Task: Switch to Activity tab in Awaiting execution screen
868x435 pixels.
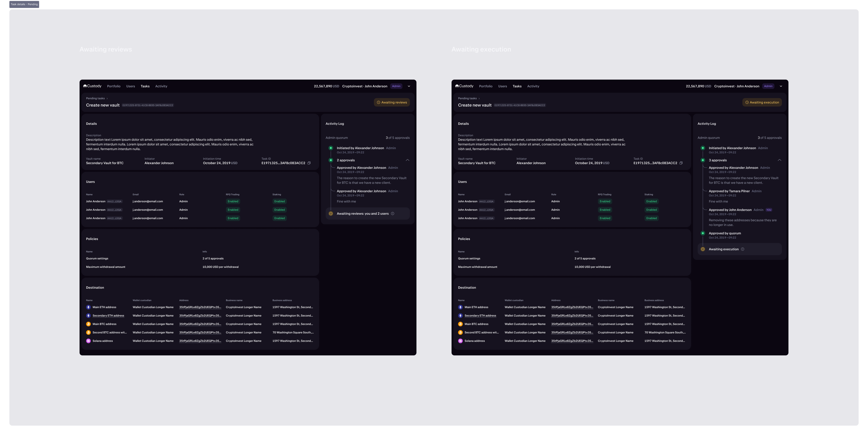Action: [x=533, y=86]
